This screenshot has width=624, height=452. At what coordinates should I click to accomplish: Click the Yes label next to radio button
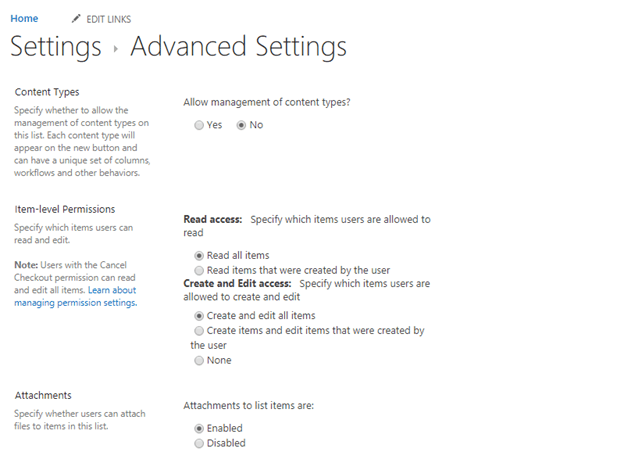[214, 125]
